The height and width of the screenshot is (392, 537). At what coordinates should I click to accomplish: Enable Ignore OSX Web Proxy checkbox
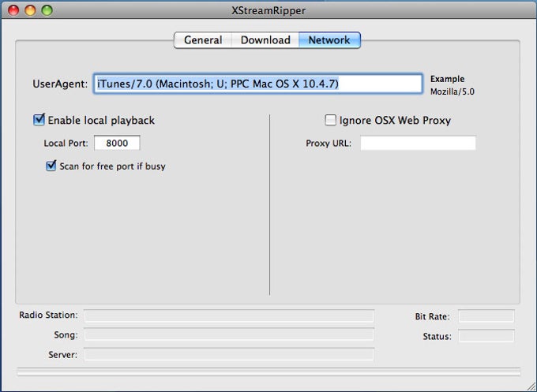click(x=330, y=120)
